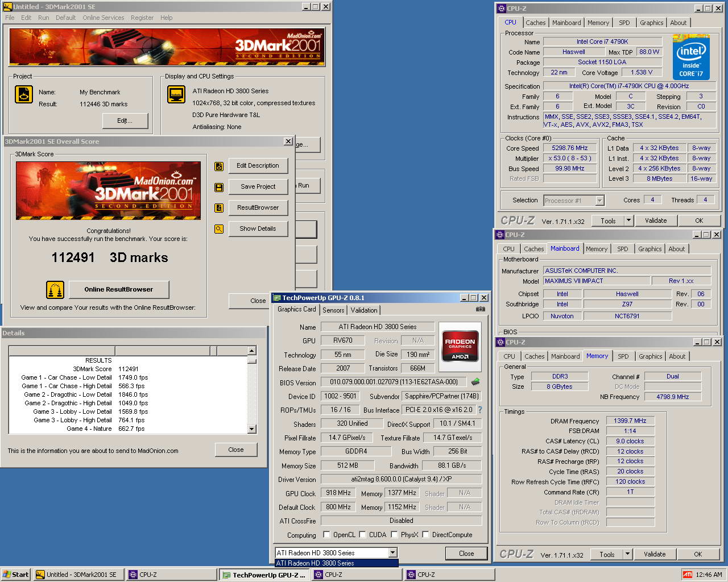This screenshot has width=728, height=582.
Task: Open Graphics tab in top CPU-Z window
Action: [651, 23]
